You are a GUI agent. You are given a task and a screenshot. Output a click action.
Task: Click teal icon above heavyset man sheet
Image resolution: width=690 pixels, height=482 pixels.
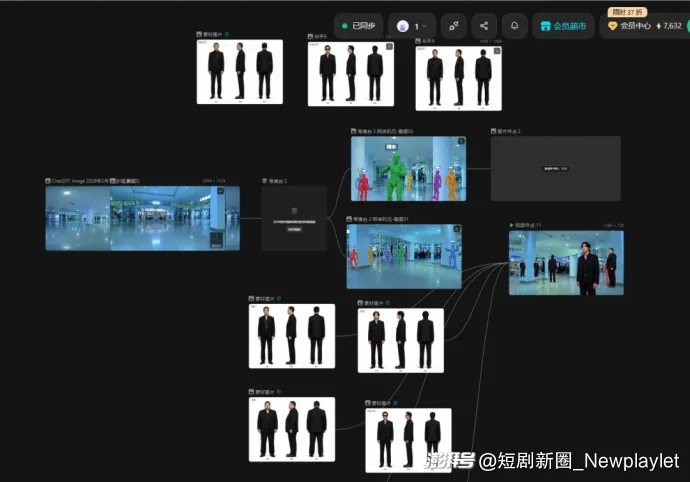click(x=279, y=392)
